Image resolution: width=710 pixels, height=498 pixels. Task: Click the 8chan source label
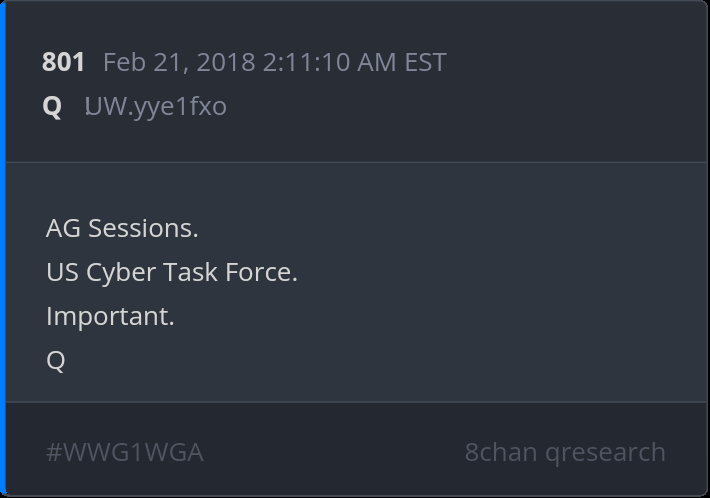tap(500, 452)
